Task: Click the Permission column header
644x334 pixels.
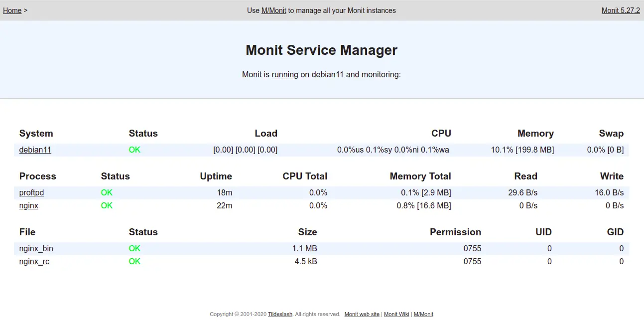Action: [x=456, y=232]
